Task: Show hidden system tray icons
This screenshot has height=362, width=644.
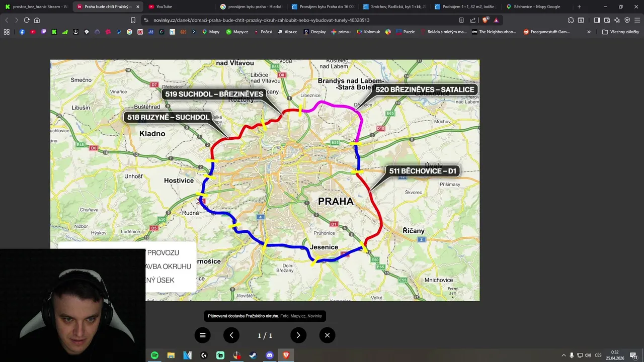Action: pos(563,355)
